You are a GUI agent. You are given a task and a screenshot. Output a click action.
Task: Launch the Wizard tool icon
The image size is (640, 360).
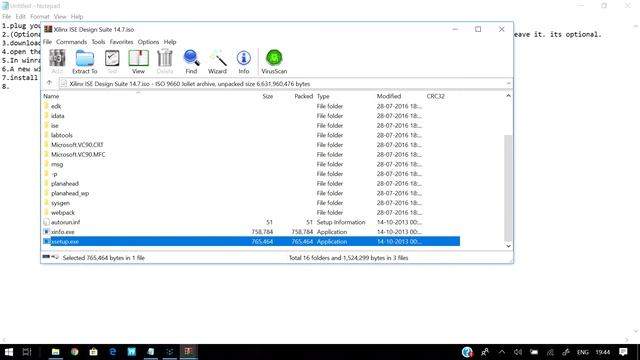[x=217, y=61]
